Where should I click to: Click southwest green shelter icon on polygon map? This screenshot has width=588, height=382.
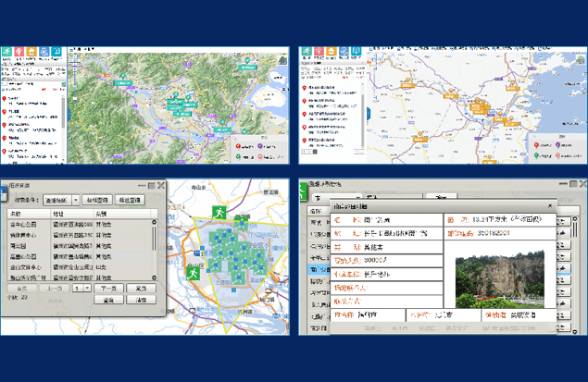[193, 273]
